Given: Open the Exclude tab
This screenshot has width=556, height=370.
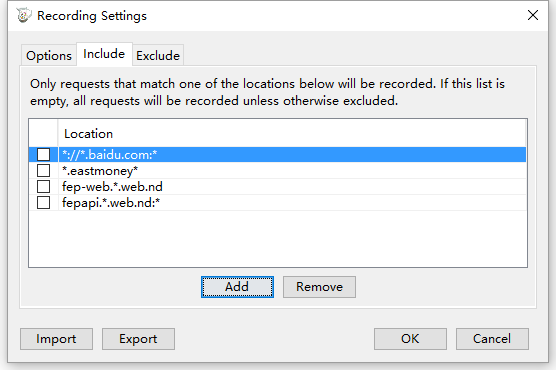Looking at the screenshot, I should pos(158,56).
